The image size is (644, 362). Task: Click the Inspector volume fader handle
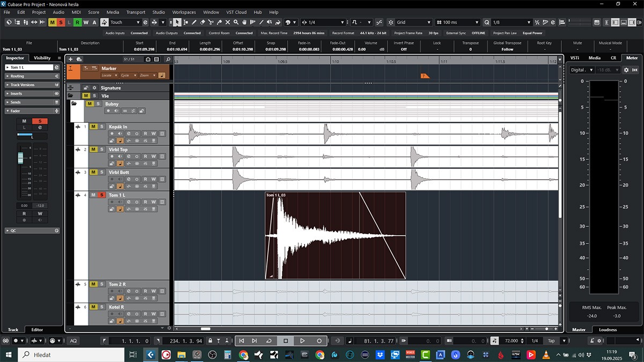pyautogui.click(x=21, y=157)
